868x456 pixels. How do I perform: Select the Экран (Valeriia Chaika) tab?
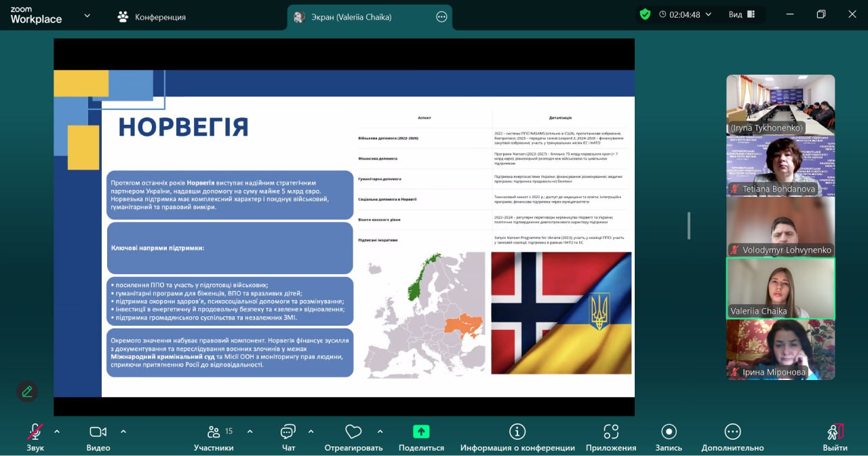[353, 17]
